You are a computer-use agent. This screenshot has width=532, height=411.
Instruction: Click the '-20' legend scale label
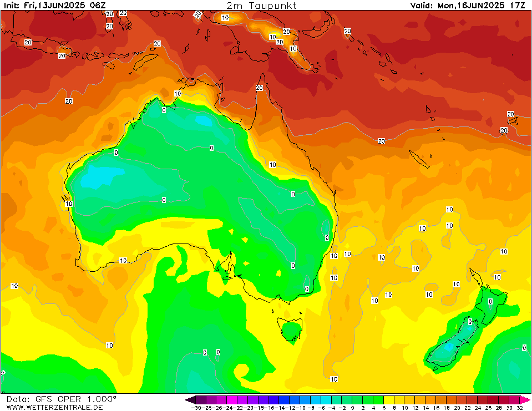coord(247,408)
